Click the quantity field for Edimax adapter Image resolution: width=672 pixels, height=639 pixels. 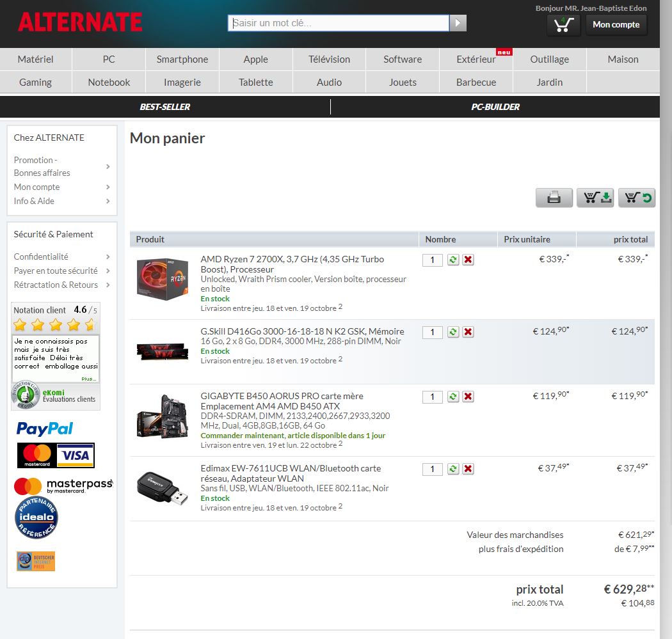(x=433, y=469)
